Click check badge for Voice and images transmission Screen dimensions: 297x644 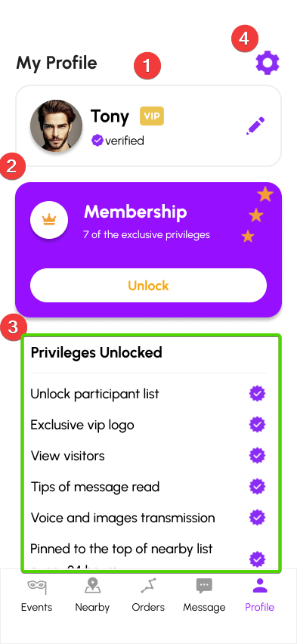(x=257, y=518)
